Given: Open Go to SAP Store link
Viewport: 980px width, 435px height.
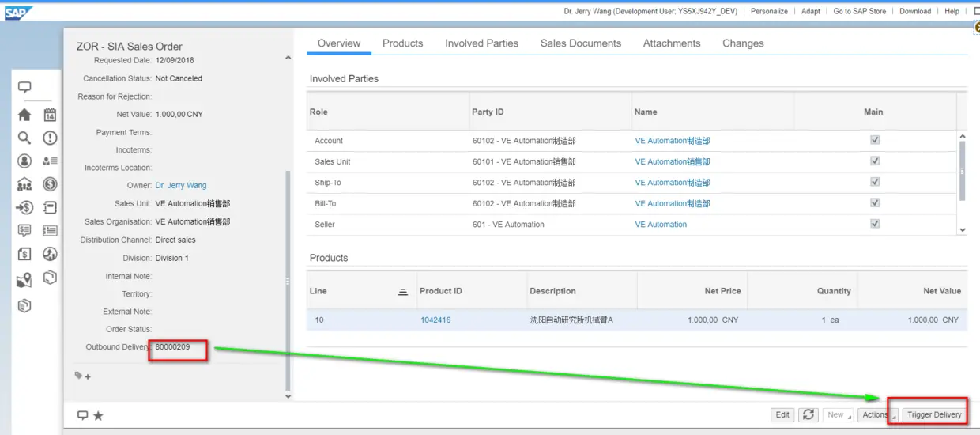Looking at the screenshot, I should (x=860, y=11).
